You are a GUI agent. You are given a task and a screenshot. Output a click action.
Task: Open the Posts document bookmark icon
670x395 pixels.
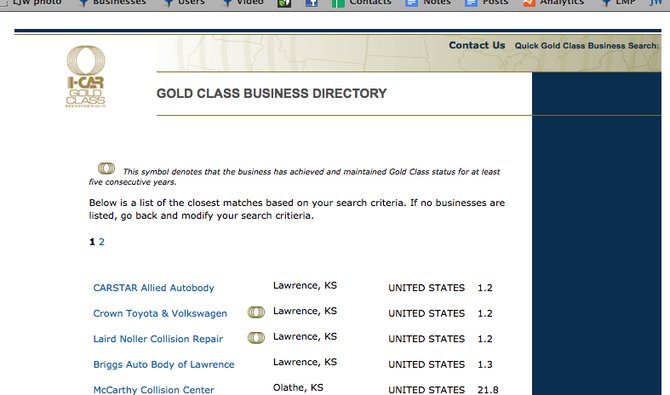point(471,3)
